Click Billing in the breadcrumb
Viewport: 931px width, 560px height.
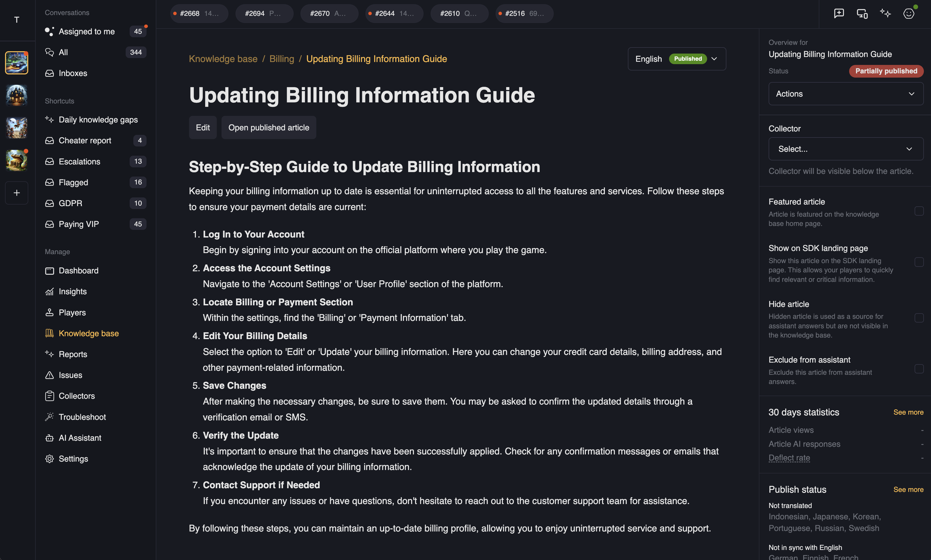(281, 59)
